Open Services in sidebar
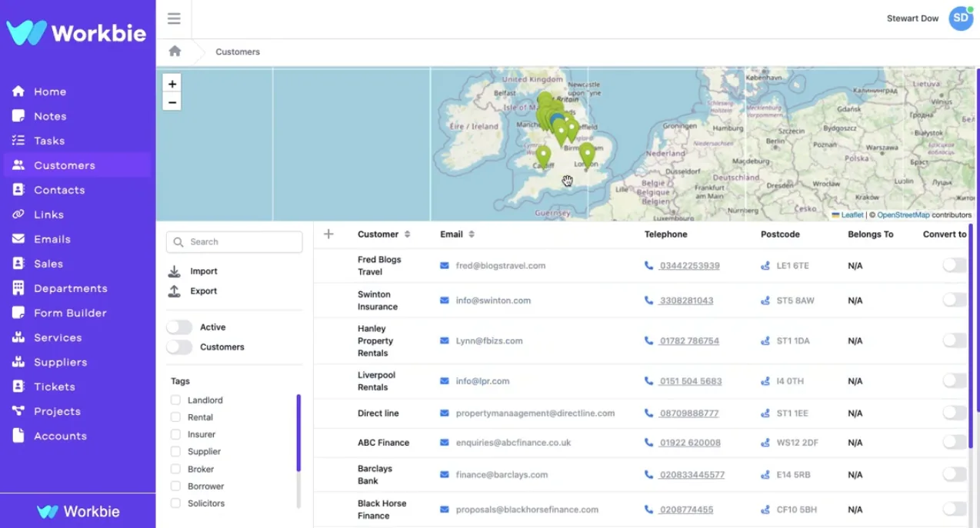Image resolution: width=980 pixels, height=528 pixels. tap(58, 337)
